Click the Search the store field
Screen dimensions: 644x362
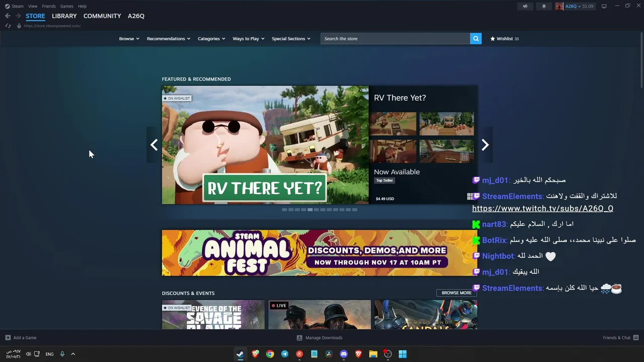point(395,39)
